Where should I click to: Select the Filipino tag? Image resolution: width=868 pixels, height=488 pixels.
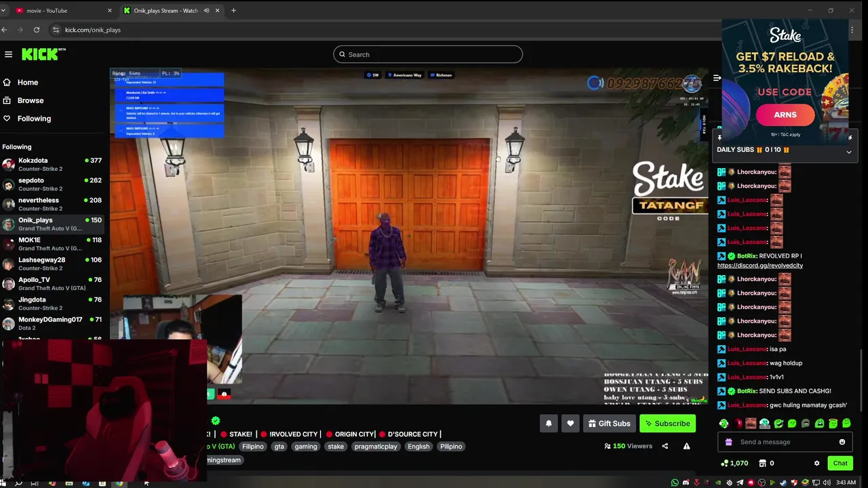pyautogui.click(x=253, y=447)
